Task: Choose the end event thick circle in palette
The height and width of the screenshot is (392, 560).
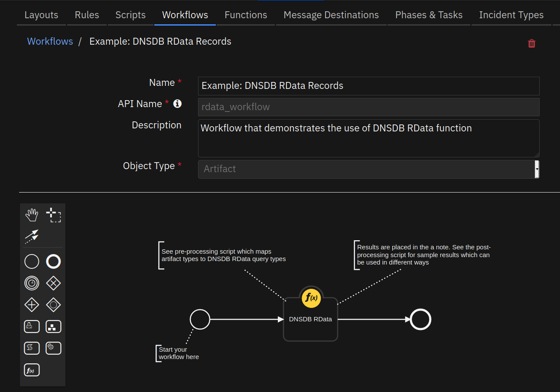Action: tap(53, 261)
